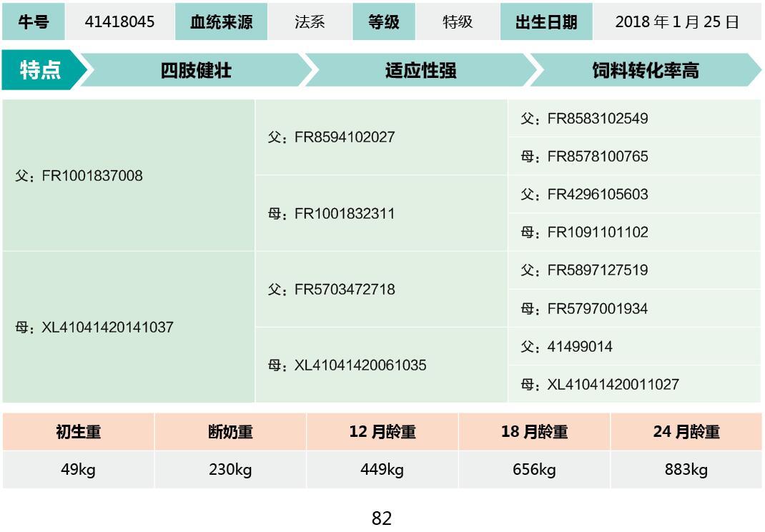This screenshot has height=532, width=765.
Task: Click the 特点 arrow label
Action: pos(40,70)
